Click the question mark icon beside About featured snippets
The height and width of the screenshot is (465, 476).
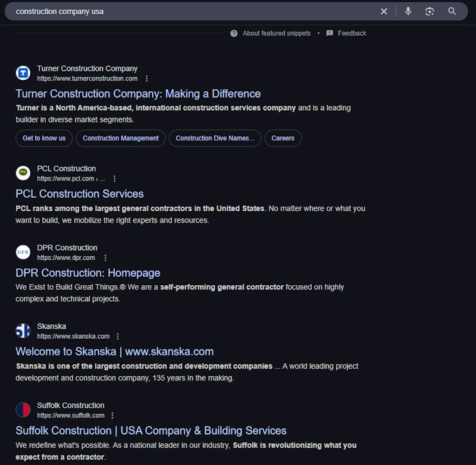point(234,33)
